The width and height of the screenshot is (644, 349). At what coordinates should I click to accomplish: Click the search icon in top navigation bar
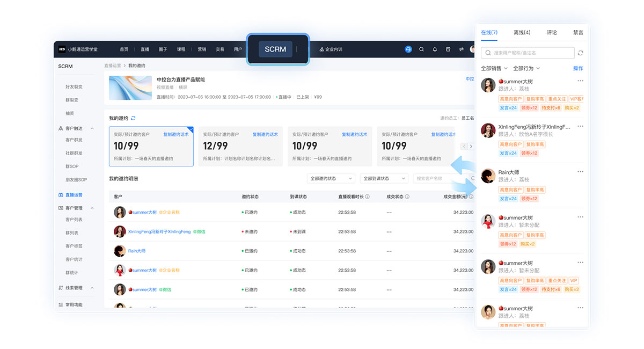coord(421,49)
